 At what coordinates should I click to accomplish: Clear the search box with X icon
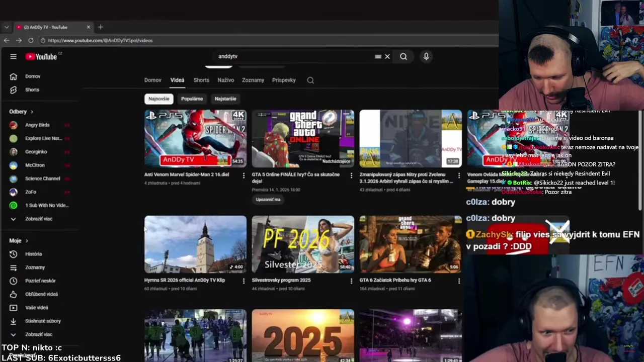pos(387,57)
